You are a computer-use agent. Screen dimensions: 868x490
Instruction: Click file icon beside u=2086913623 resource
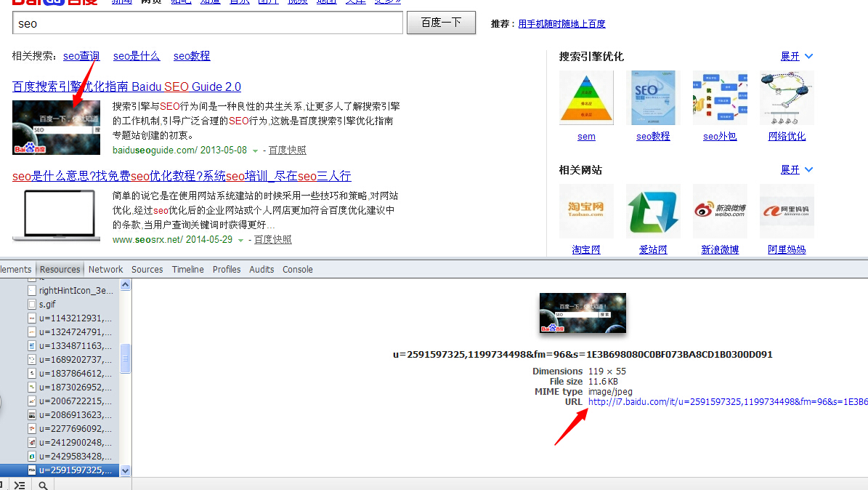pyautogui.click(x=31, y=415)
